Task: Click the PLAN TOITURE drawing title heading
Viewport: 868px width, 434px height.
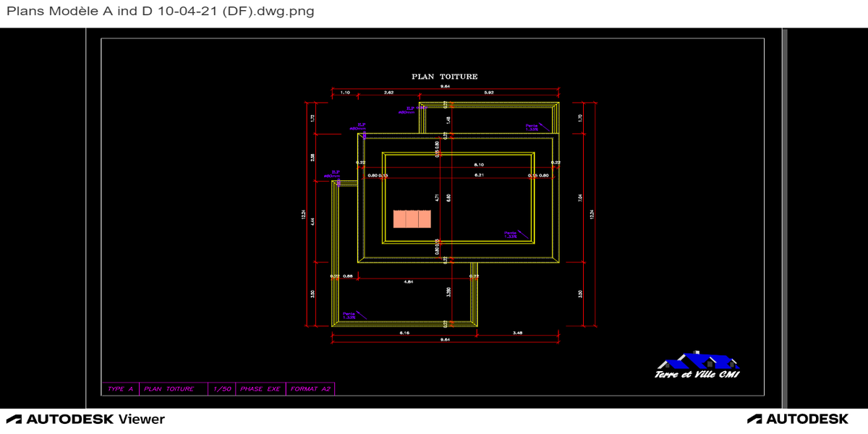Action: click(x=445, y=76)
